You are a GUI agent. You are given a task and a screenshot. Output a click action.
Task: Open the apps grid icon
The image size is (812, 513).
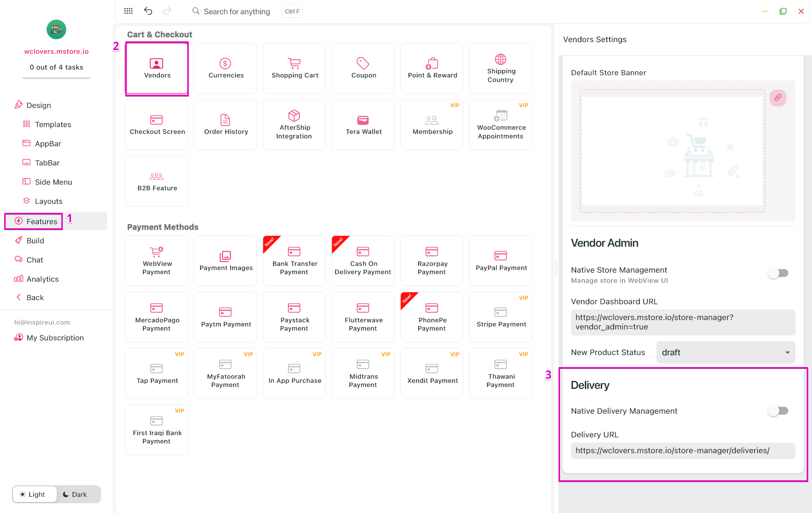[x=128, y=11]
